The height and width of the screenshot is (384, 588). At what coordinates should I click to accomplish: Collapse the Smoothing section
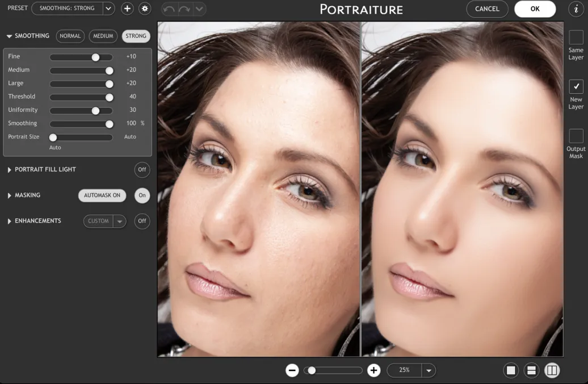click(x=10, y=36)
